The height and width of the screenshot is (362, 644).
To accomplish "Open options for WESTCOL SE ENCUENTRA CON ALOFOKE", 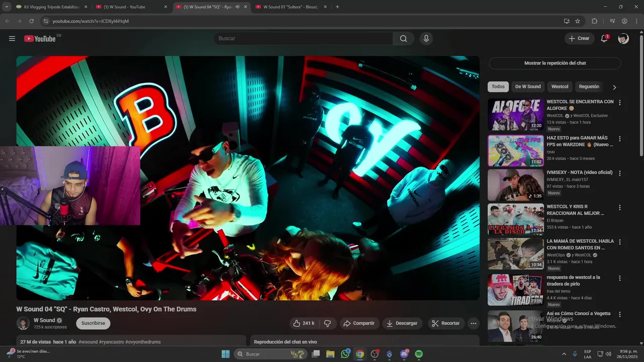I will (x=620, y=103).
